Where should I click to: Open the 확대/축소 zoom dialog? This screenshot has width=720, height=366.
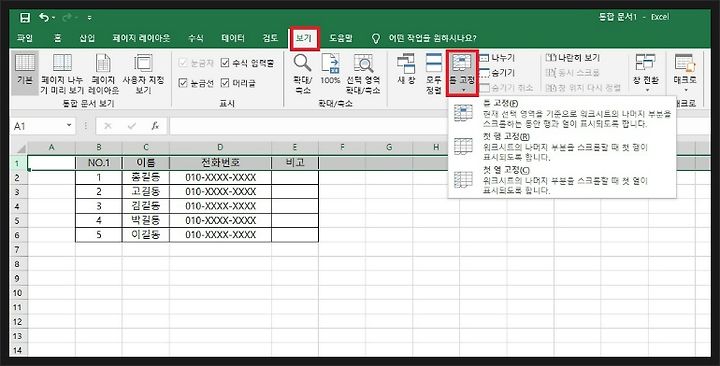click(303, 73)
